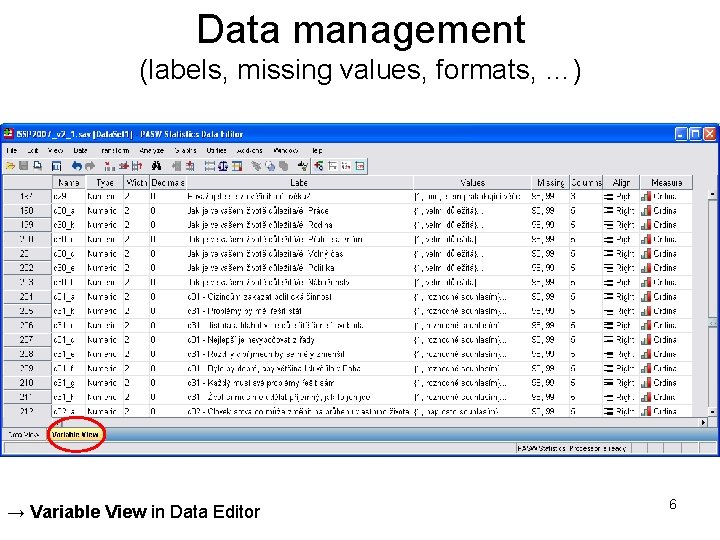Select the label cell ending in Práce

coord(299,211)
